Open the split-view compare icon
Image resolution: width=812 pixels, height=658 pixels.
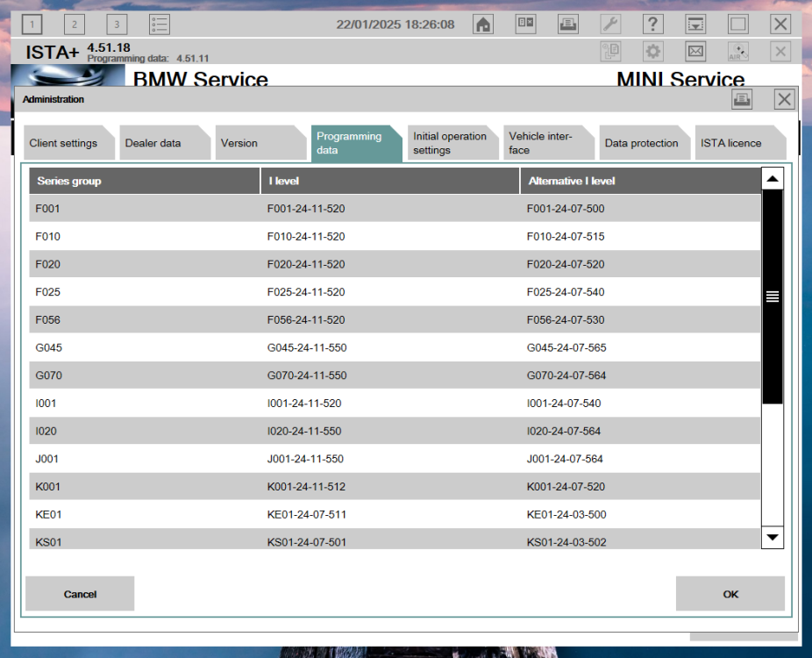click(525, 25)
